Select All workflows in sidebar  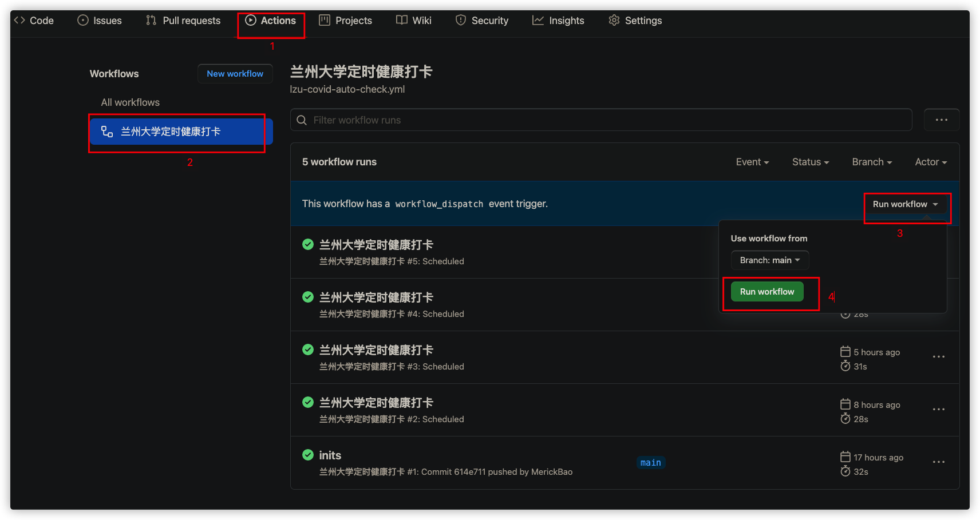tap(131, 102)
